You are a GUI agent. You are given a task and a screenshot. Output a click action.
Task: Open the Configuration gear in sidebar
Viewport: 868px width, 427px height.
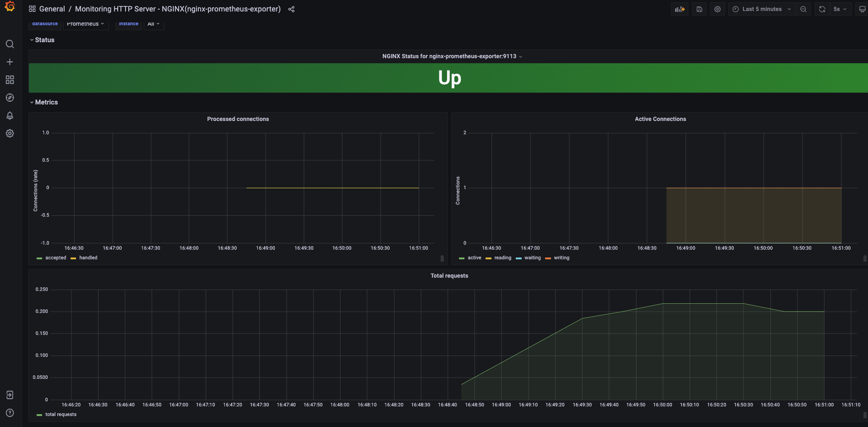pos(10,133)
